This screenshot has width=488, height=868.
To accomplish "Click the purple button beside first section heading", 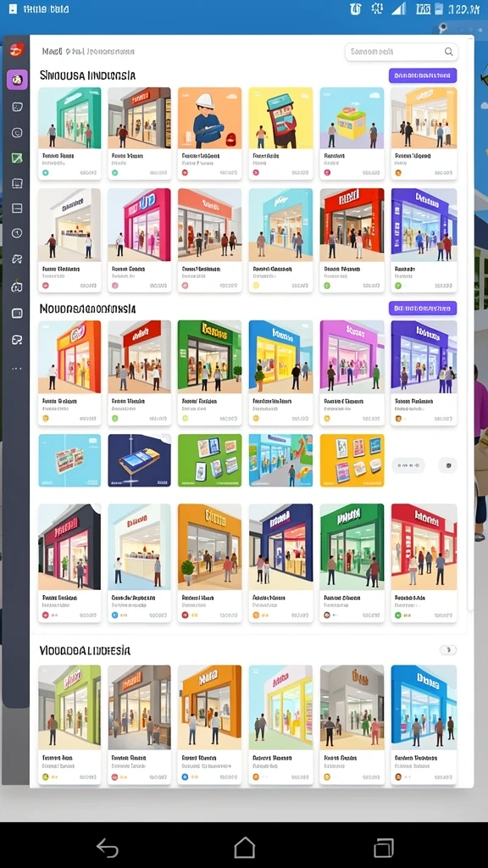I will 423,75.
